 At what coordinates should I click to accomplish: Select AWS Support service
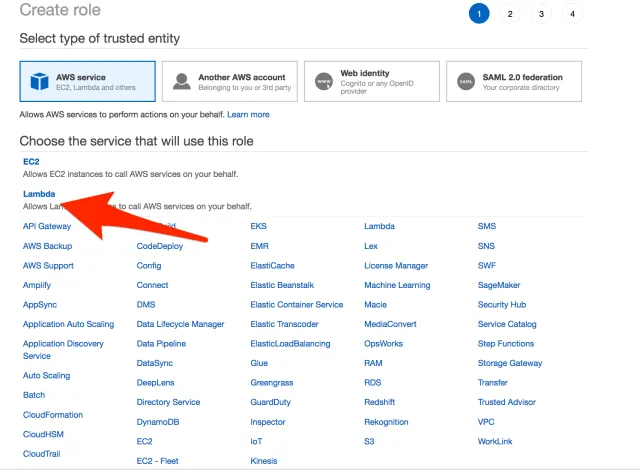click(x=48, y=266)
